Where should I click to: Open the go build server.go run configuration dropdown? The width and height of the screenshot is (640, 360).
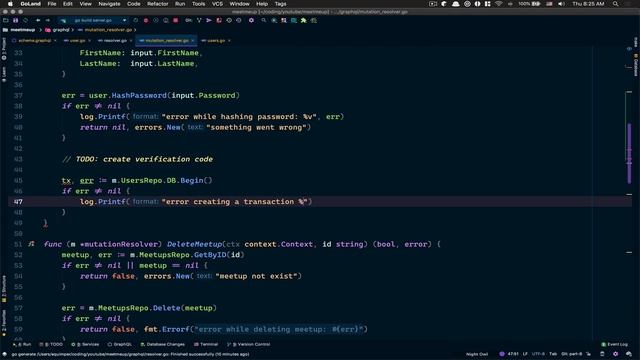(93, 20)
